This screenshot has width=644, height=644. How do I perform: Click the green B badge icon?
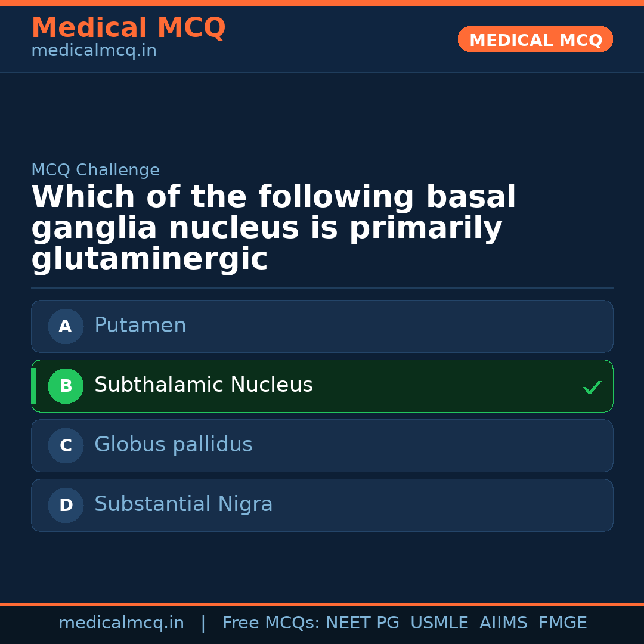tap(66, 386)
